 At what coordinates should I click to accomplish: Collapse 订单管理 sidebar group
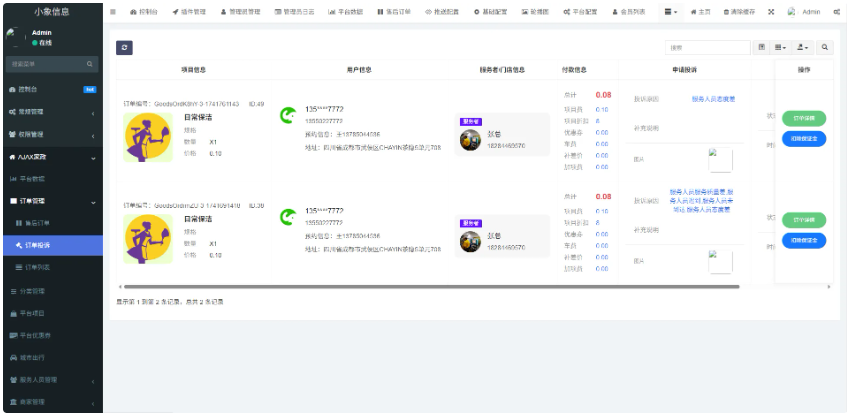[53, 201]
